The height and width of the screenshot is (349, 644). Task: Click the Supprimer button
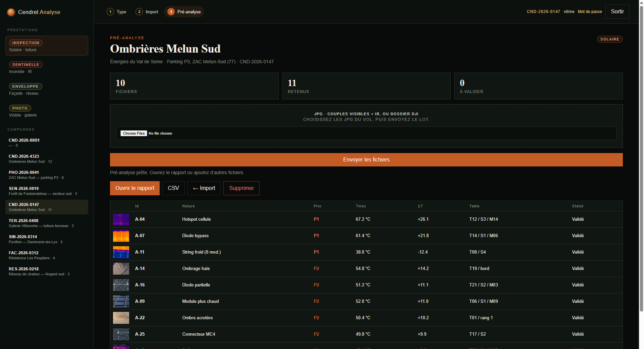[x=242, y=188]
